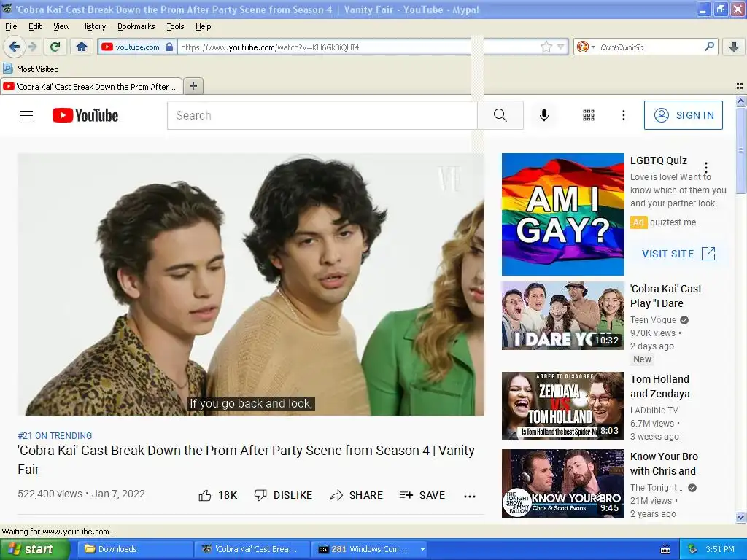The height and width of the screenshot is (560, 747).
Task: Expand the URL history dropdown arrow
Action: (x=561, y=47)
